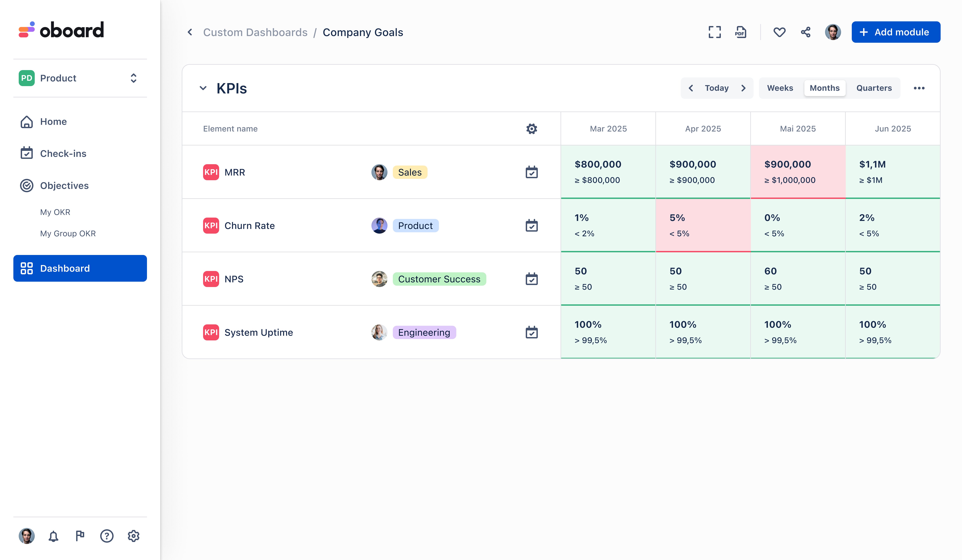
Task: Click the Element name column header
Action: tap(230, 129)
